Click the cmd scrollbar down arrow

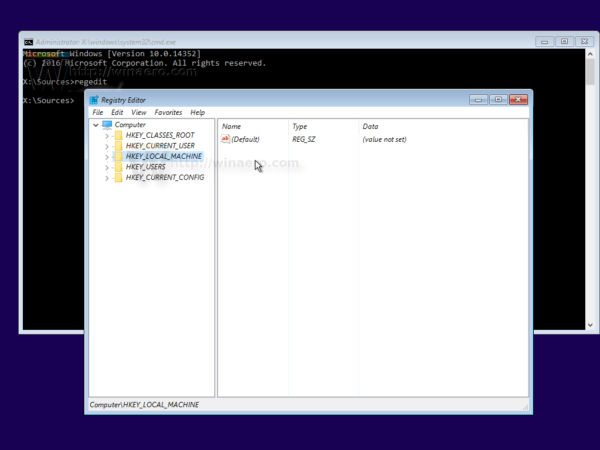point(590,325)
